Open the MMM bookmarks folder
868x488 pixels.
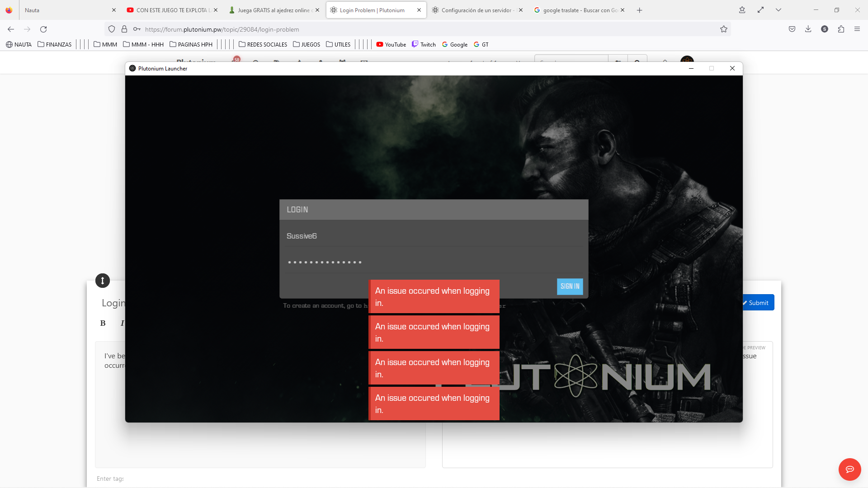105,44
